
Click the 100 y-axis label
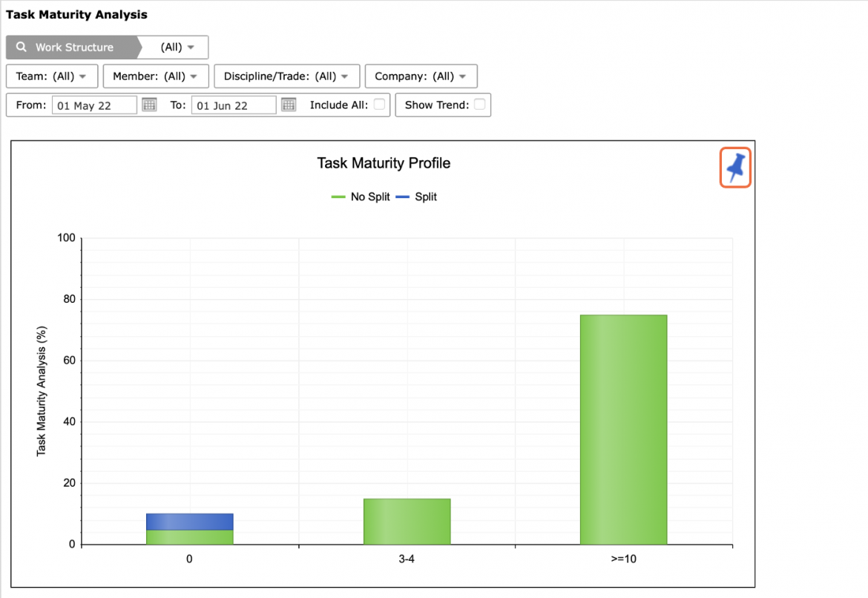(67, 237)
